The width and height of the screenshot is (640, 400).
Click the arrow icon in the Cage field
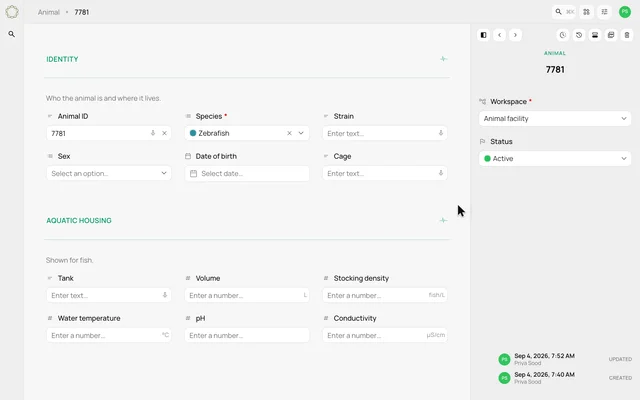click(441, 173)
